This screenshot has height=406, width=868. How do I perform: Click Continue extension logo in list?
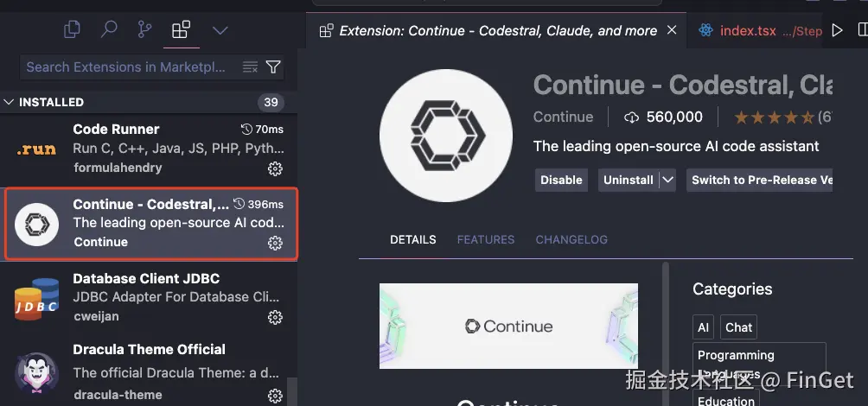tap(36, 224)
